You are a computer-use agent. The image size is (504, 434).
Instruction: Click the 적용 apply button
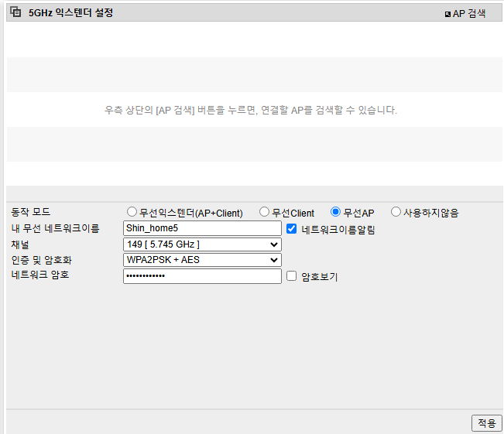(487, 423)
